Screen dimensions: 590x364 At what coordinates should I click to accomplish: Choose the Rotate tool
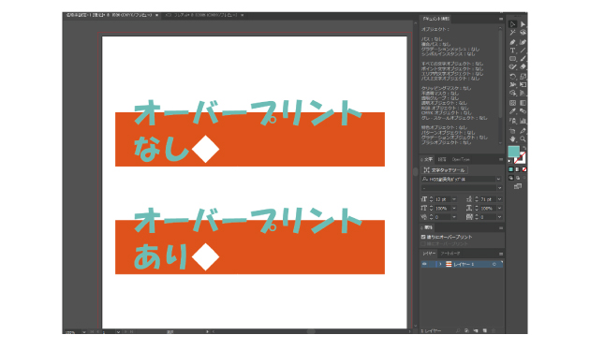tap(512, 77)
